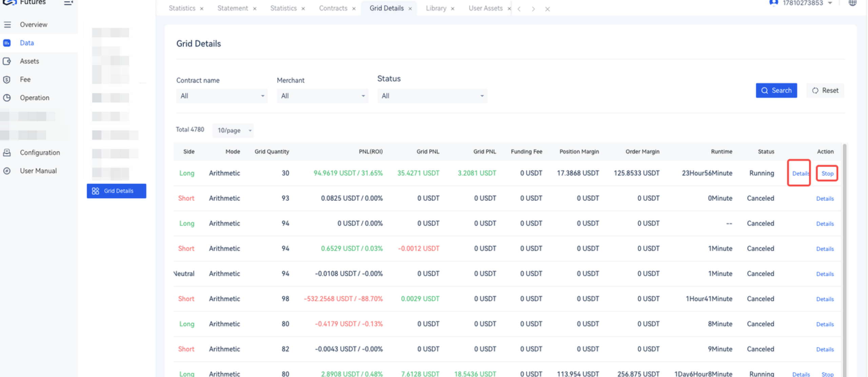
Task: Click the PNL(ROI) column header
Action: pyautogui.click(x=371, y=152)
